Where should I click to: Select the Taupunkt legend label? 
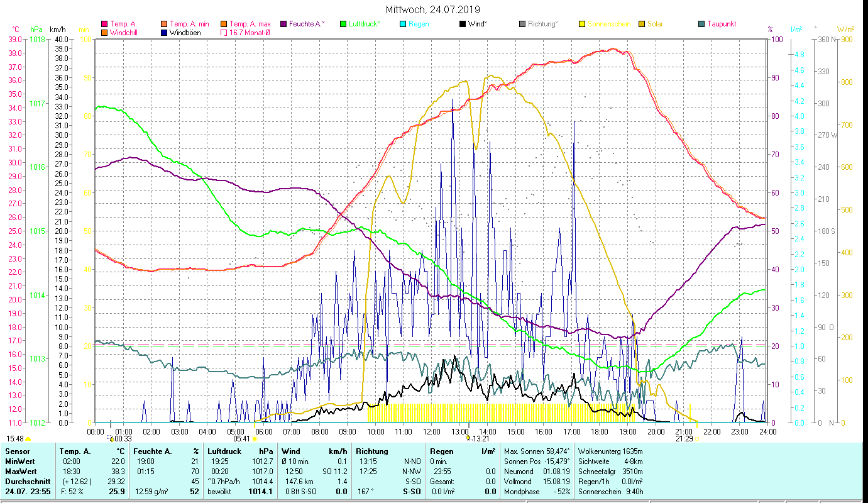[721, 24]
